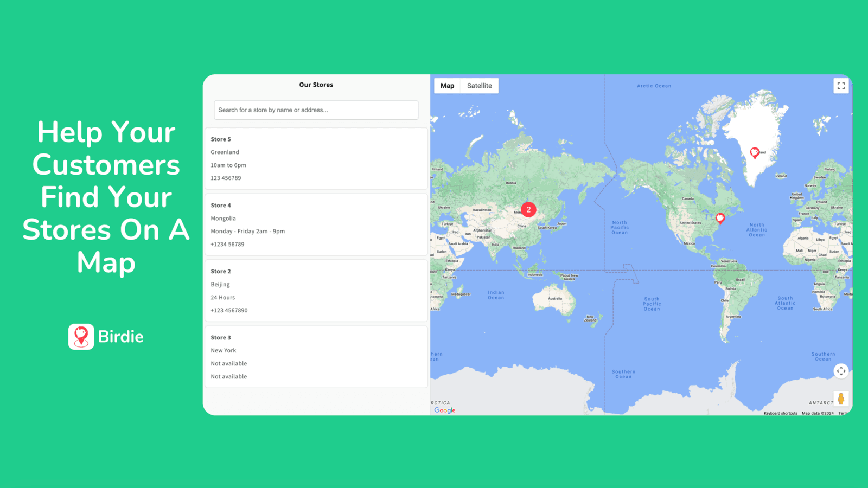Click the pan control icon above Pegman
The height and width of the screenshot is (488, 868).
tap(840, 371)
